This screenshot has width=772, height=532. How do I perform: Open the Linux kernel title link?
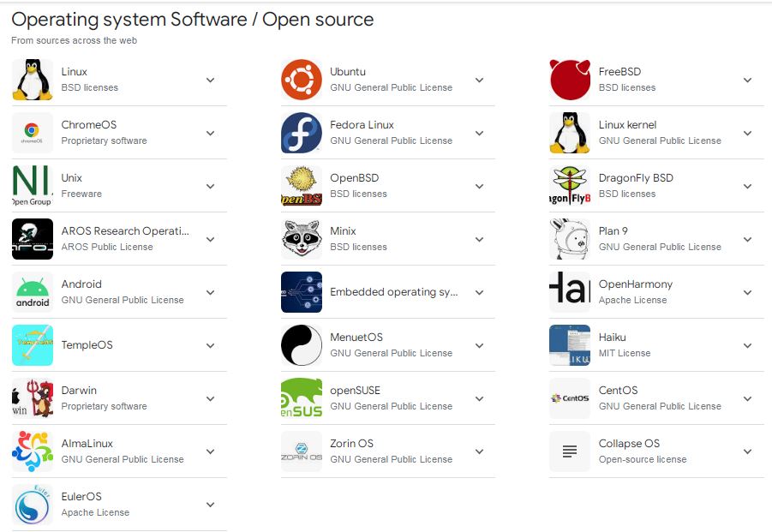[627, 124]
